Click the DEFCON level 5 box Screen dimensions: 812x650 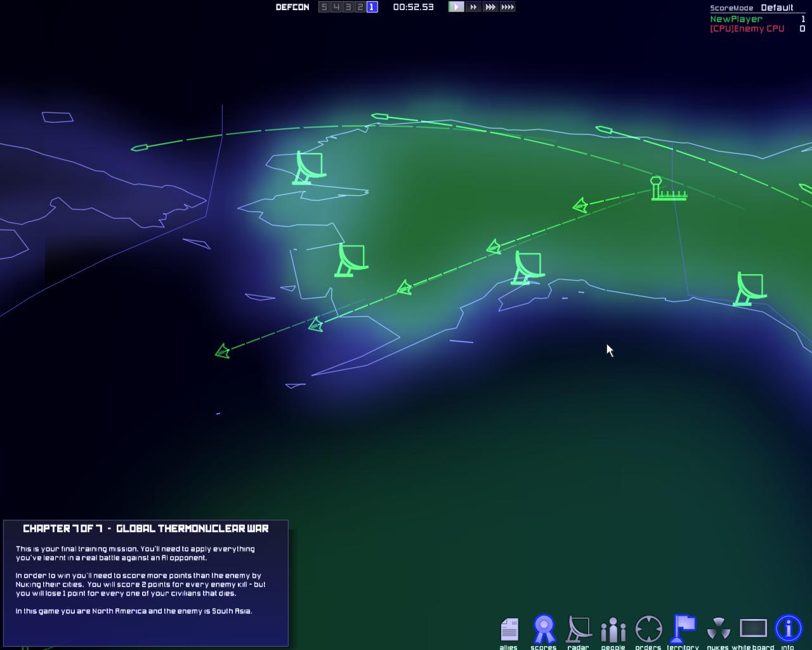tap(324, 7)
